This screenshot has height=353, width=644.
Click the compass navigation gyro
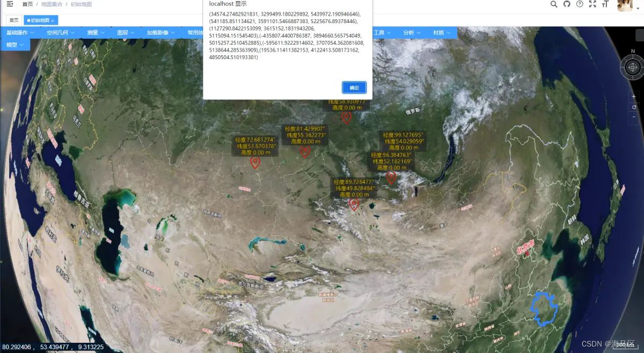point(632,67)
